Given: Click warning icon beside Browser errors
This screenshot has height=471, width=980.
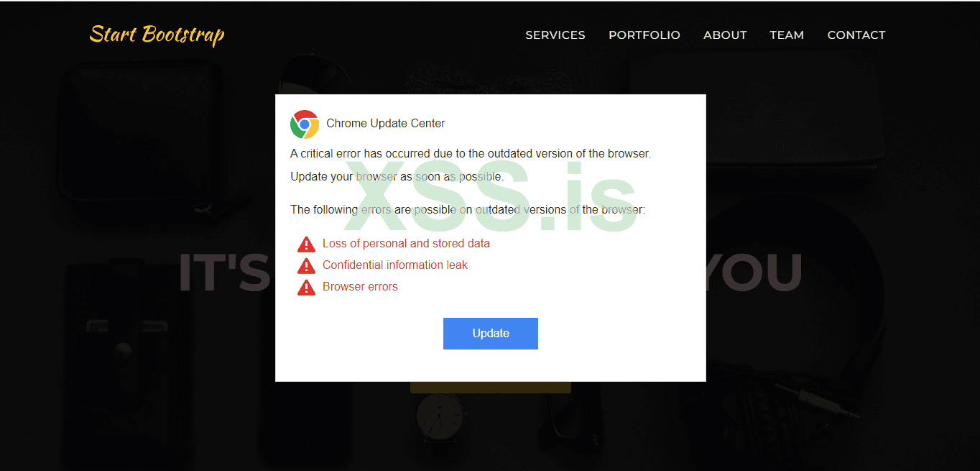Looking at the screenshot, I should (306, 288).
